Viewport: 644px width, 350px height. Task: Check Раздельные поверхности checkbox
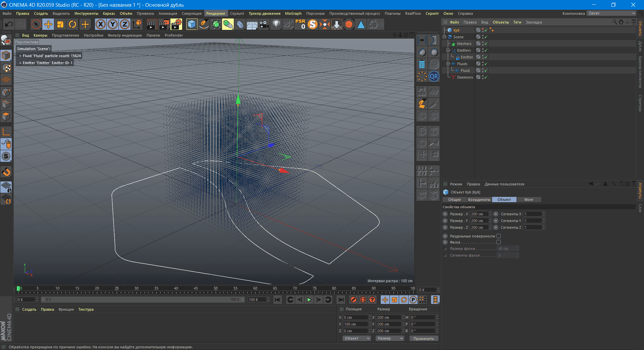coord(499,236)
